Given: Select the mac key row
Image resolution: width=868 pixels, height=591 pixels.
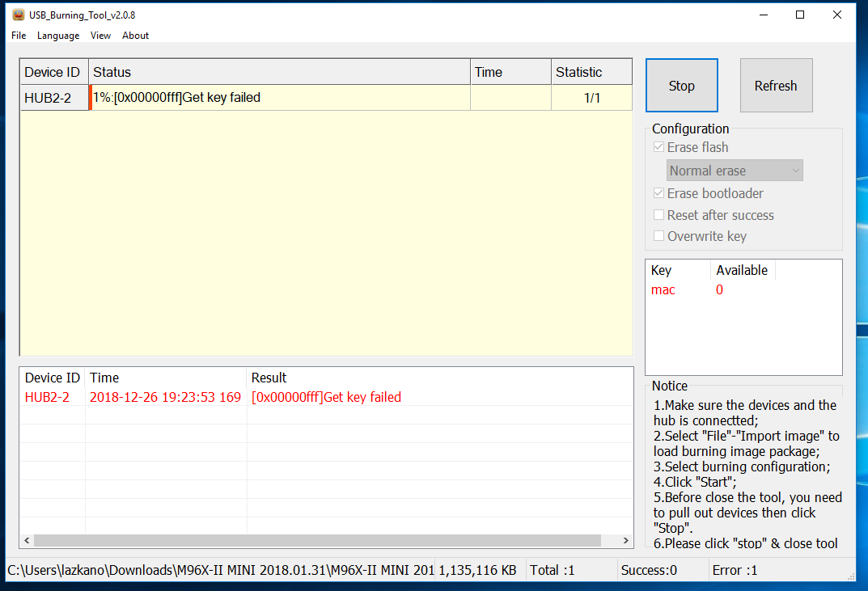Looking at the screenshot, I should (663, 289).
